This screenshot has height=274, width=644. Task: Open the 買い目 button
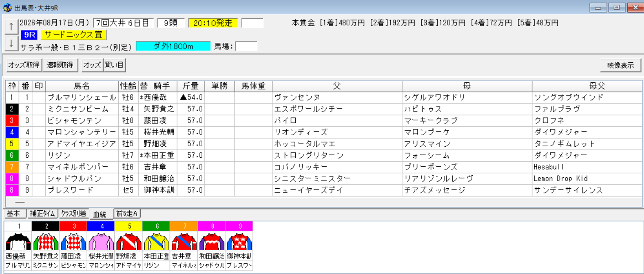114,65
